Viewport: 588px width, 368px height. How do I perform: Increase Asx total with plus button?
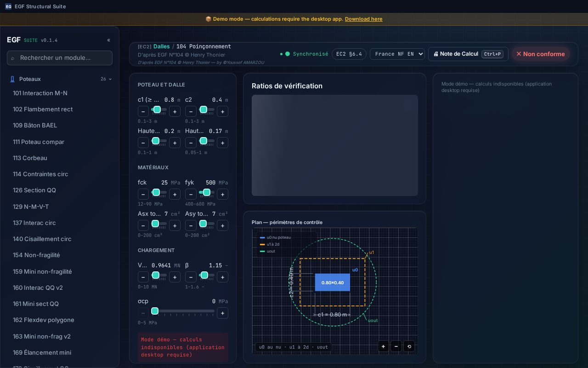tap(175, 225)
